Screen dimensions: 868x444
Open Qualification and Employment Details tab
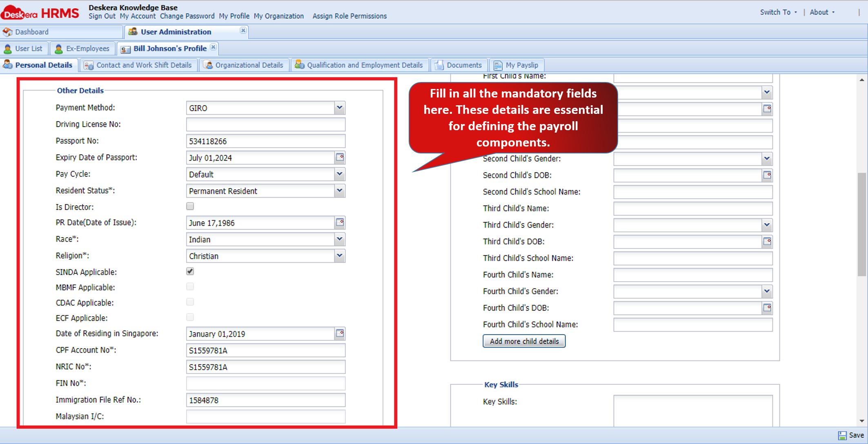[360, 65]
